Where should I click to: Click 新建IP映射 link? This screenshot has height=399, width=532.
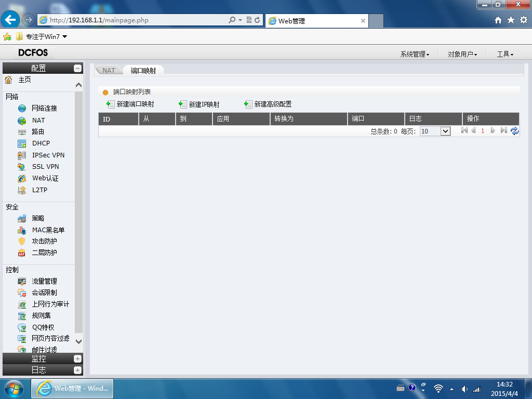[199, 104]
